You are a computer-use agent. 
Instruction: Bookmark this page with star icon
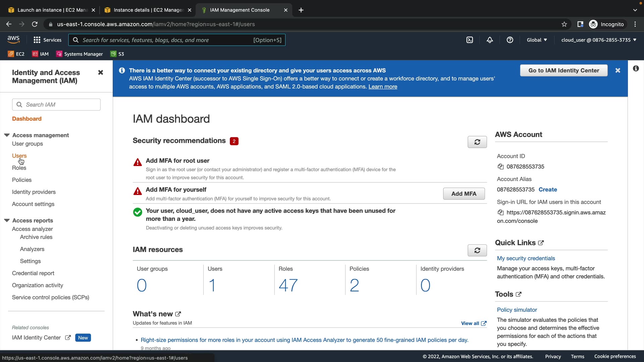tap(564, 24)
